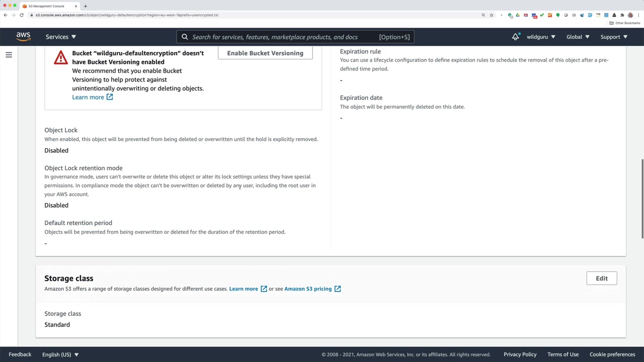Viewport: 644px width, 362px height.
Task: Click the Disabled value under Object Lock
Action: (56, 150)
